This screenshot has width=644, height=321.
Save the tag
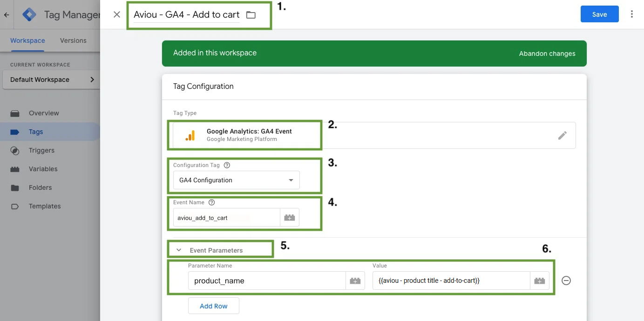click(600, 14)
